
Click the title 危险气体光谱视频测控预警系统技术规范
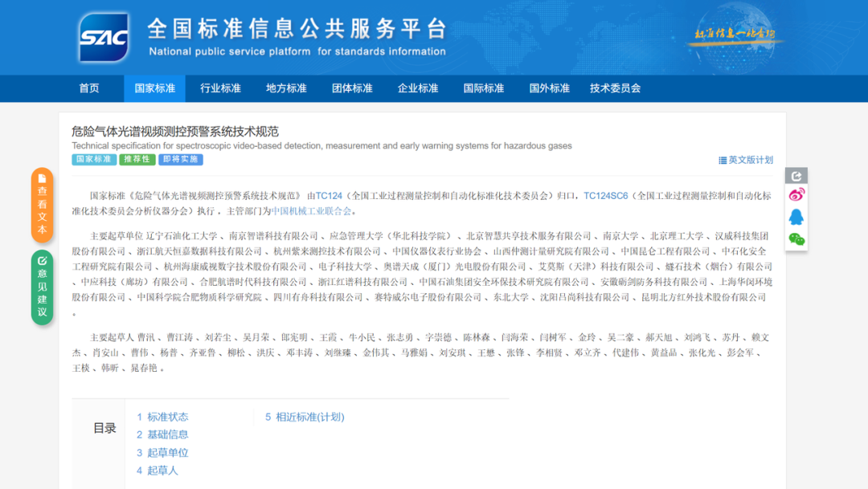click(x=175, y=132)
